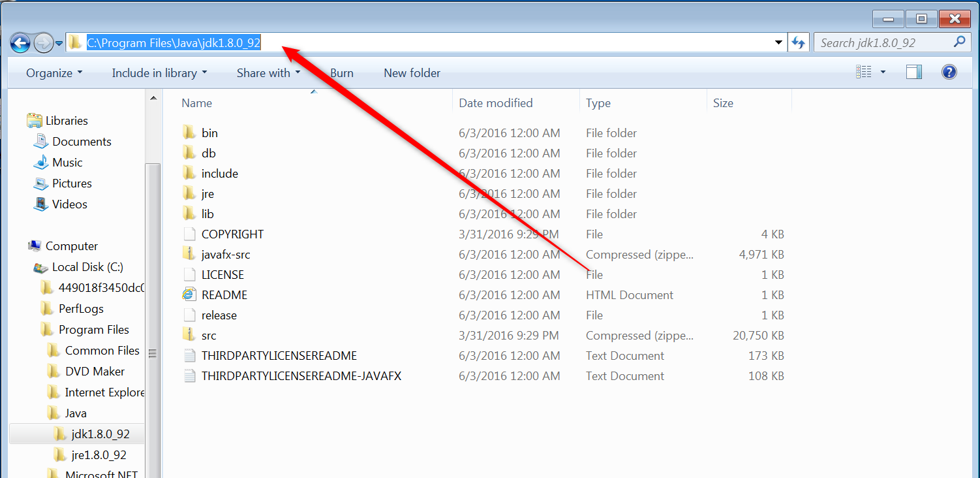This screenshot has height=478, width=980.
Task: Open the Help question mark icon
Action: click(x=949, y=72)
